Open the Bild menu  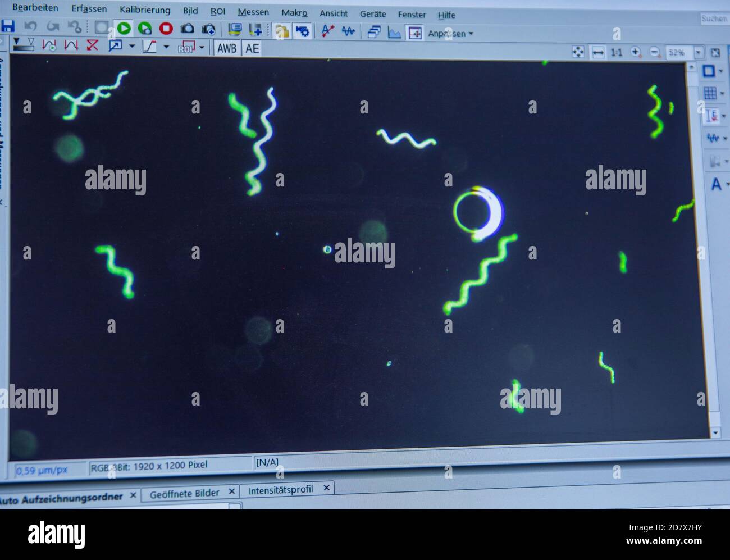pyautogui.click(x=190, y=11)
